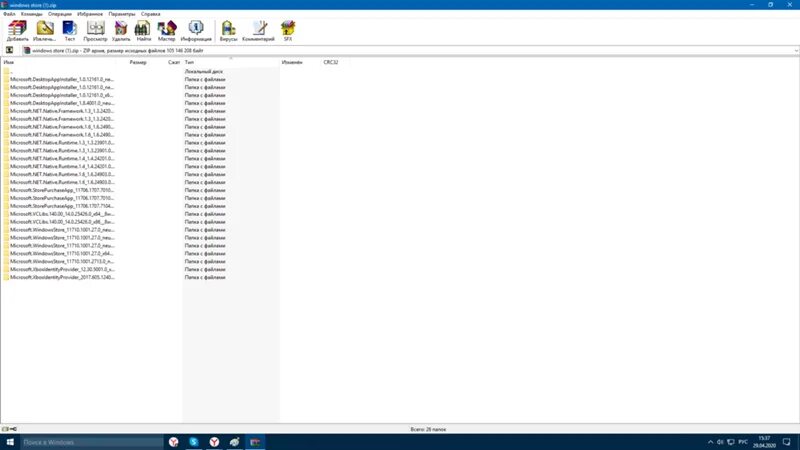
Task: Open the Найти (Find) tool
Action: pyautogui.click(x=143, y=31)
